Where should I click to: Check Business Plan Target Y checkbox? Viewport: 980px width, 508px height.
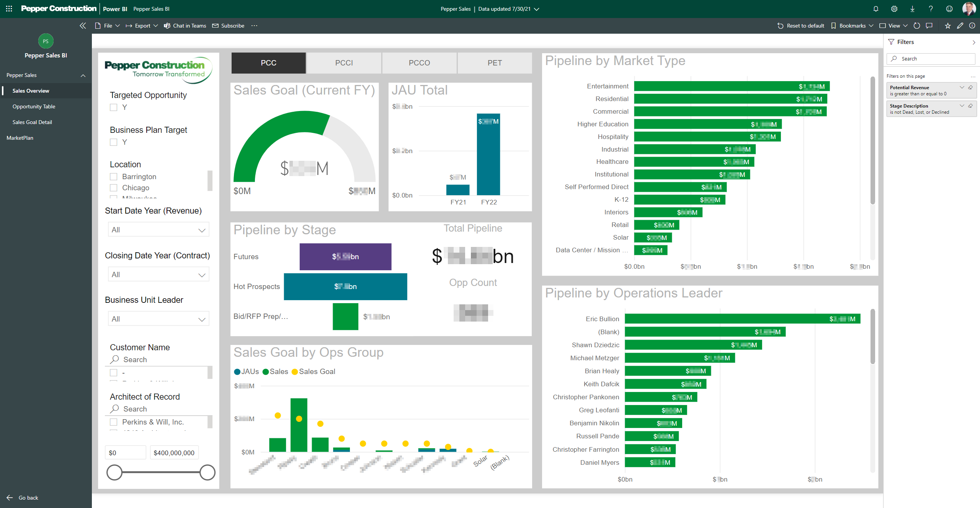(114, 142)
